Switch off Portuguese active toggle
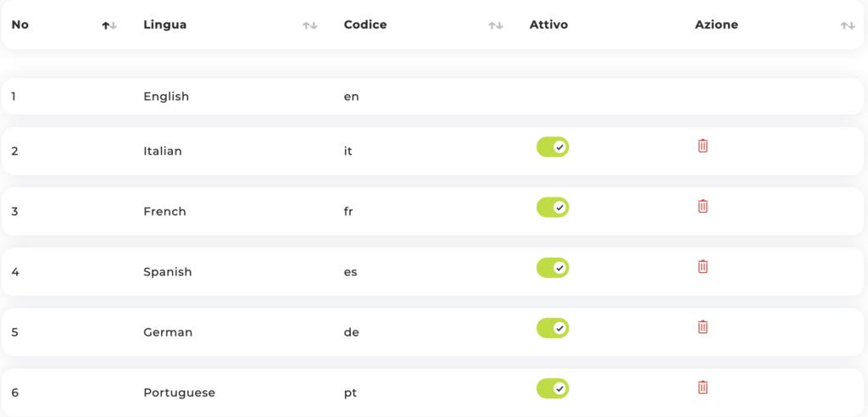Screen dimensions: 868x417 point(553,389)
